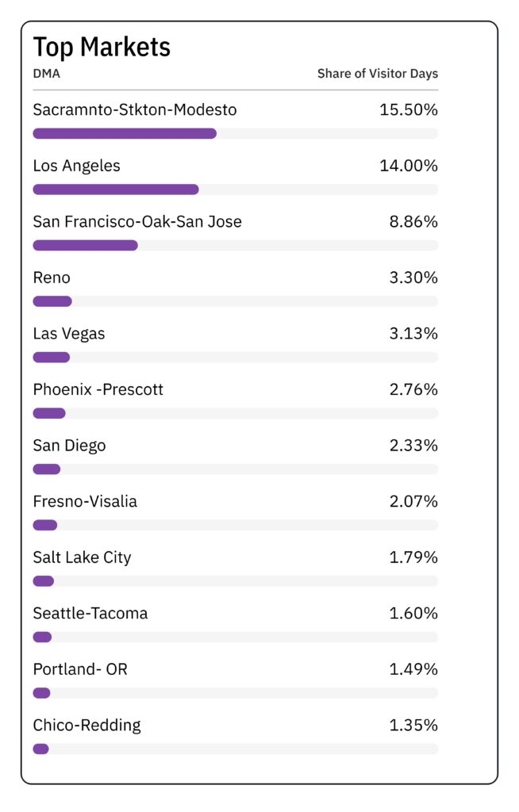This screenshot has height=812, width=519.
Task: Select the DMA column header
Action: (x=47, y=74)
